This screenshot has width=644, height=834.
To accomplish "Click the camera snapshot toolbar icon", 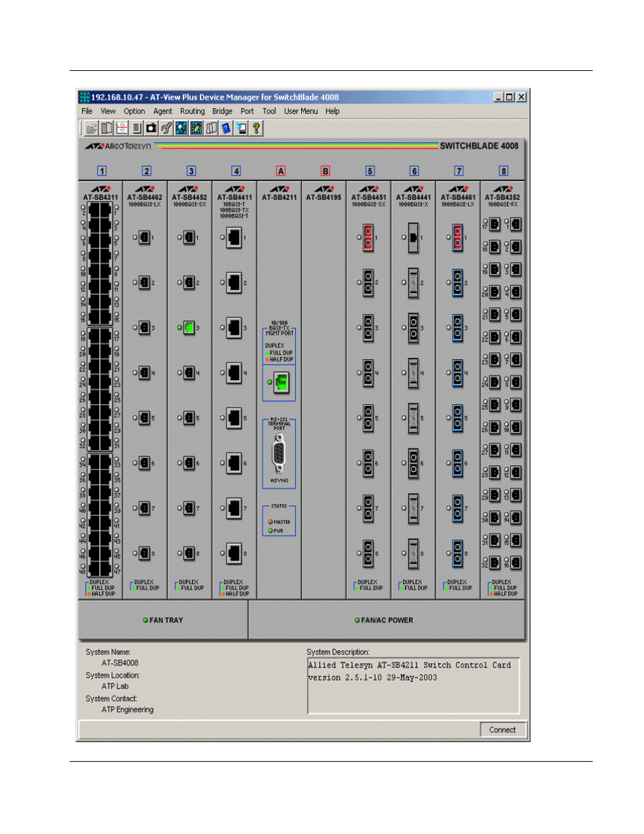I will (151, 128).
